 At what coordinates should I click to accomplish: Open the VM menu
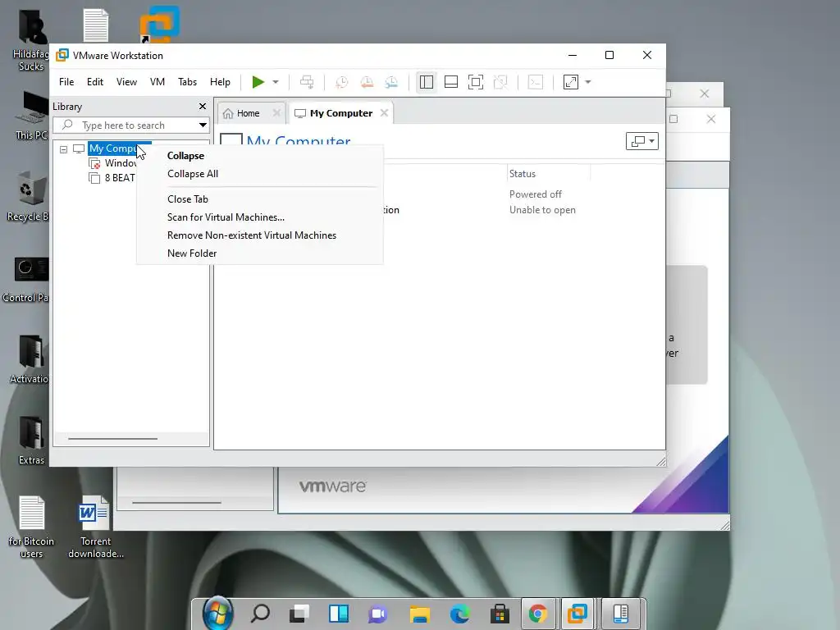(157, 82)
